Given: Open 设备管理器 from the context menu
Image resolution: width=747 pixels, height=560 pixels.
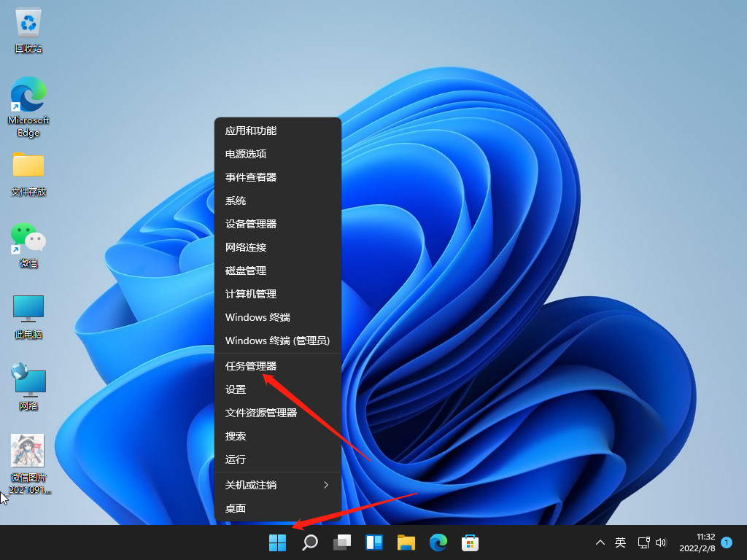Looking at the screenshot, I should (x=251, y=224).
